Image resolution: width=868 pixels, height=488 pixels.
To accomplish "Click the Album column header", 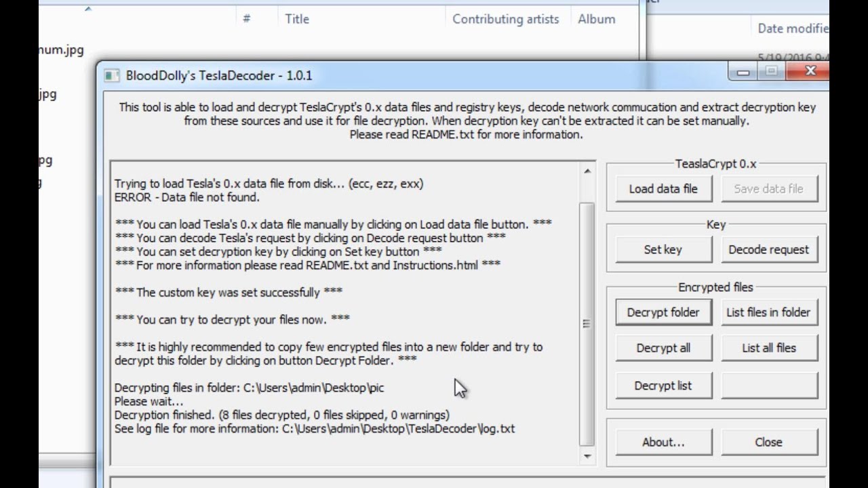I will (x=597, y=19).
